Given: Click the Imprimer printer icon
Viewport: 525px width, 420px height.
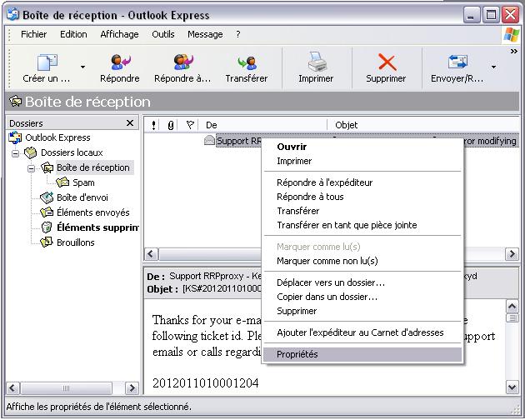Looking at the screenshot, I should (317, 62).
